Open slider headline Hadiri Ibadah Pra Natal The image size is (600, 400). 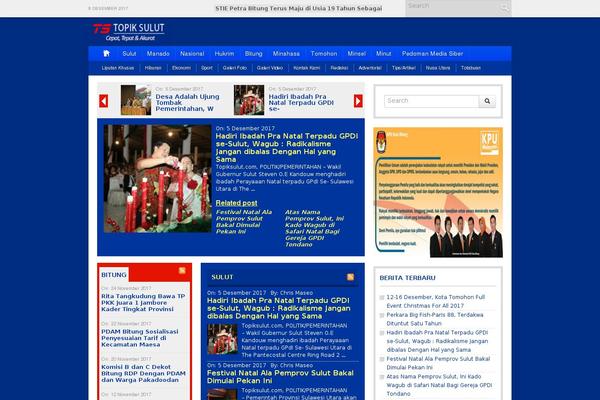tap(301, 103)
